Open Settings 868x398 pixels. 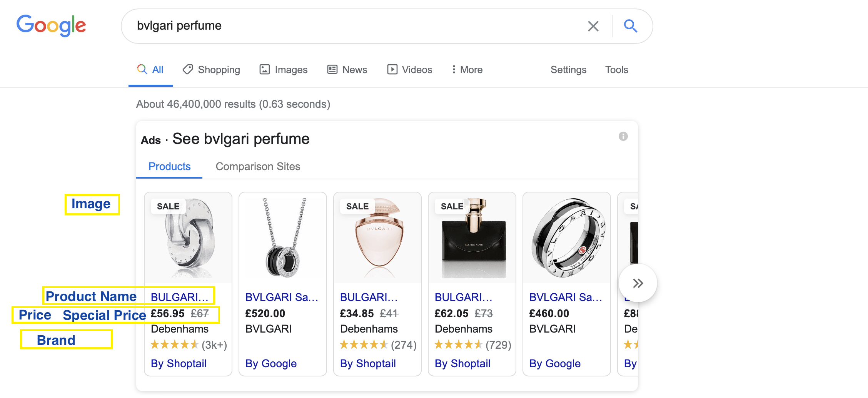[568, 70]
